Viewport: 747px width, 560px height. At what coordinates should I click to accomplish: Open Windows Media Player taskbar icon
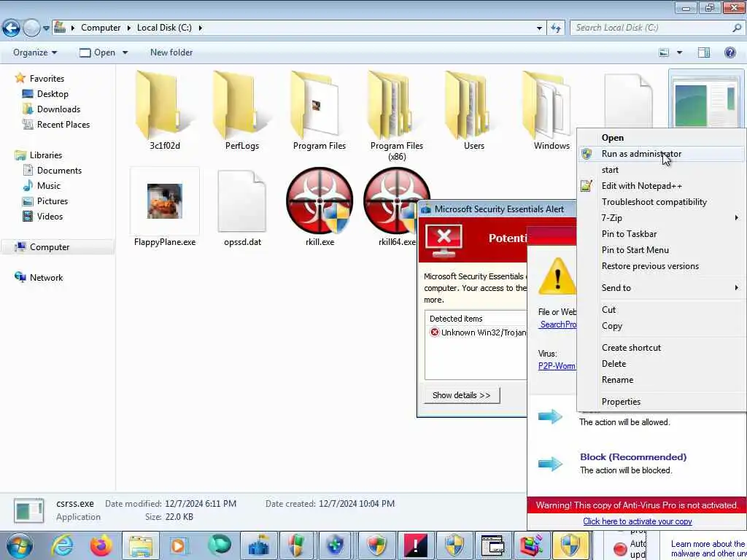coord(179,545)
